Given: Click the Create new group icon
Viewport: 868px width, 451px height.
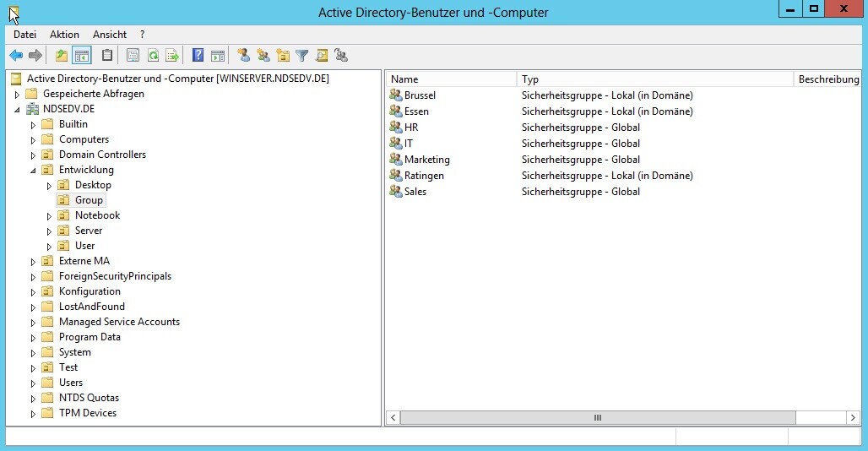Looking at the screenshot, I should point(263,56).
